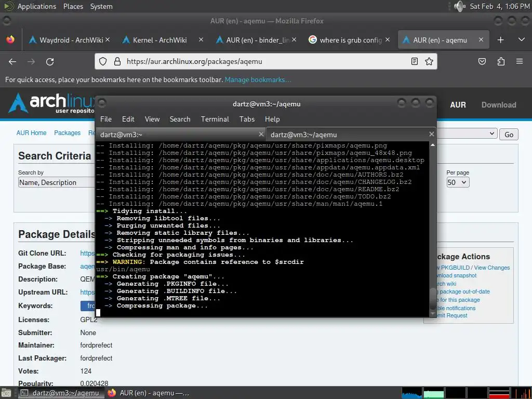Screen dimensions: 532x399
Task: Open a new Firefox tab
Action: pyautogui.click(x=500, y=40)
